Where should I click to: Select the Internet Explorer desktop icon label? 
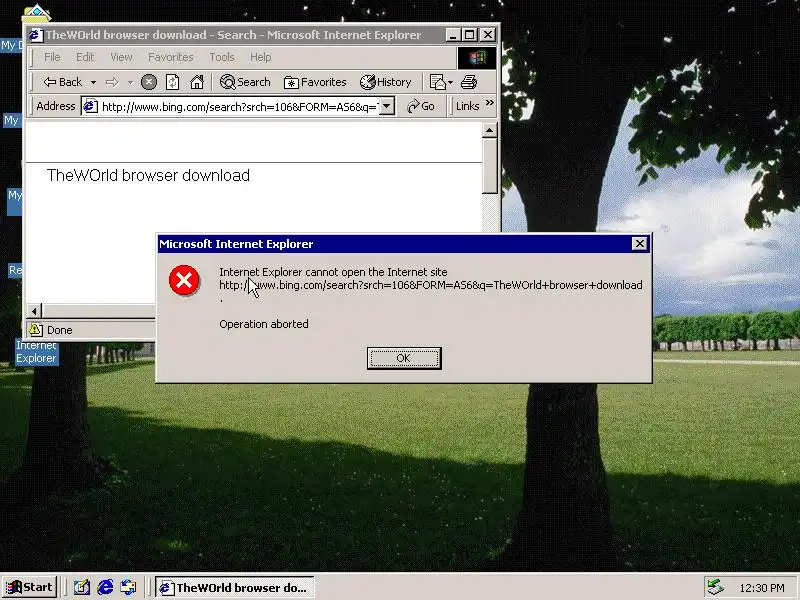tap(36, 352)
